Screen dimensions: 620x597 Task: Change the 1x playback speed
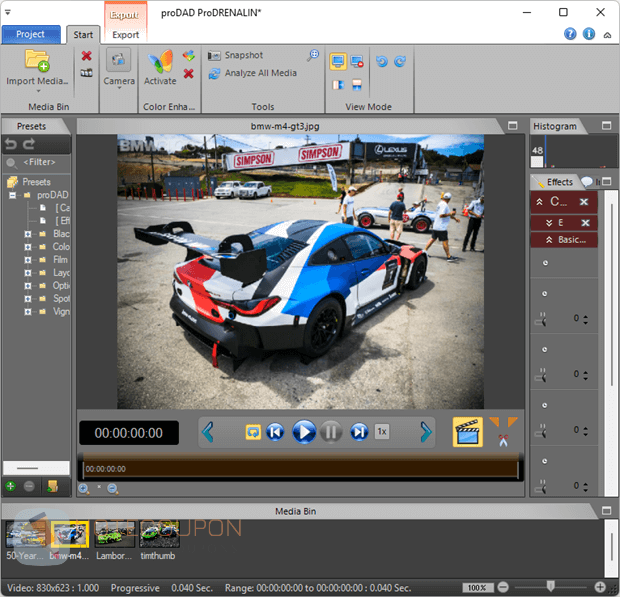tap(382, 432)
